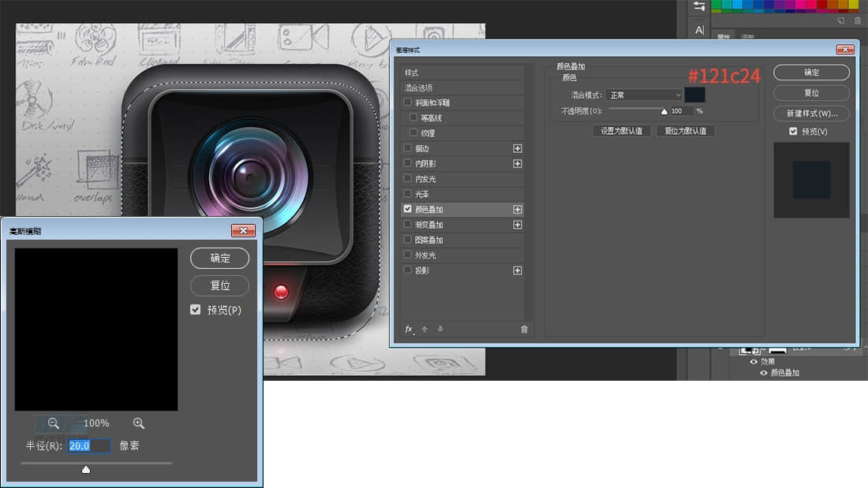The image size is (868, 488).
Task: Enable the 渐变叠加 gradient overlay checkbox
Action: pyautogui.click(x=408, y=224)
